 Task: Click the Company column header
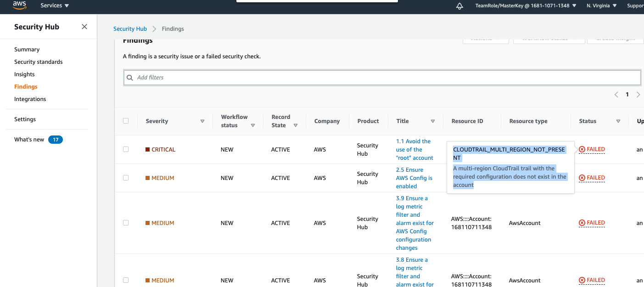point(327,121)
